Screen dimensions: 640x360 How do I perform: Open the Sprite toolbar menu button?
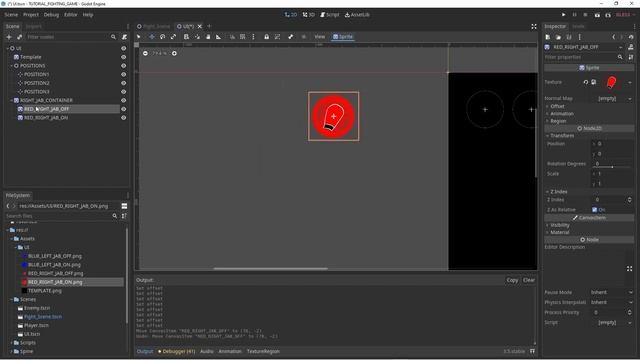343,37
